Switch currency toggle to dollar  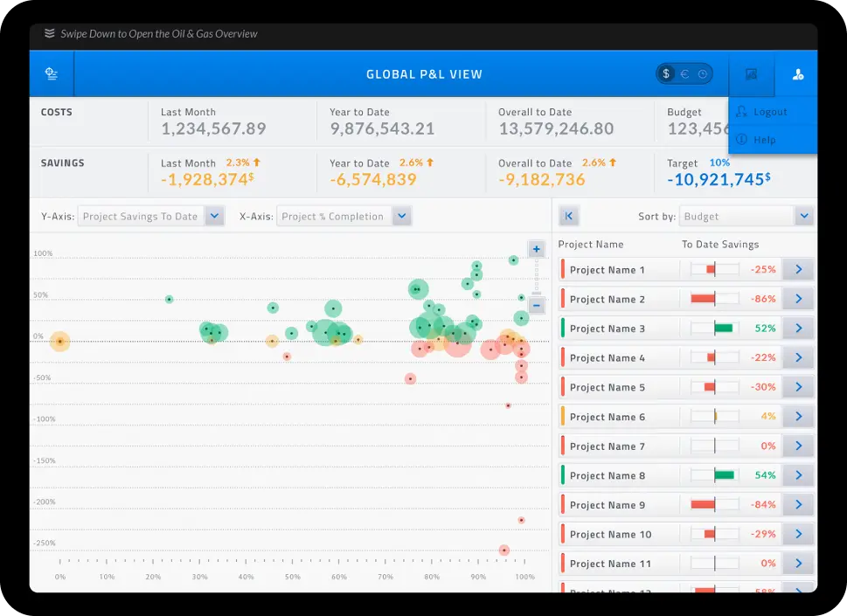[x=666, y=74]
